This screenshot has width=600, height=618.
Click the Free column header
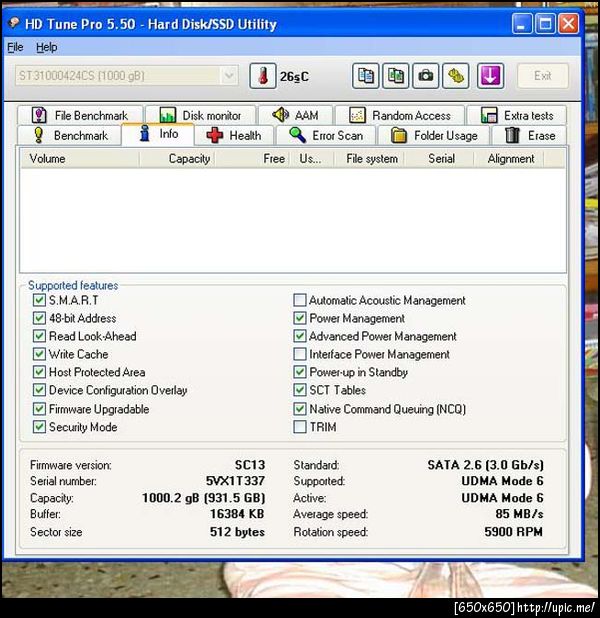[252, 159]
